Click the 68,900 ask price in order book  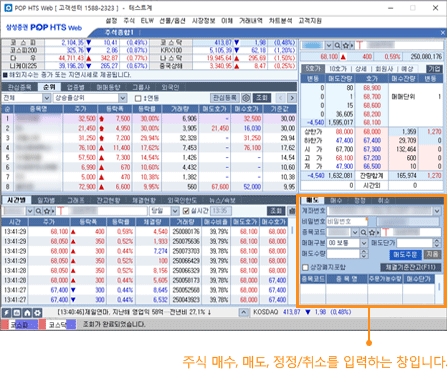(372, 88)
